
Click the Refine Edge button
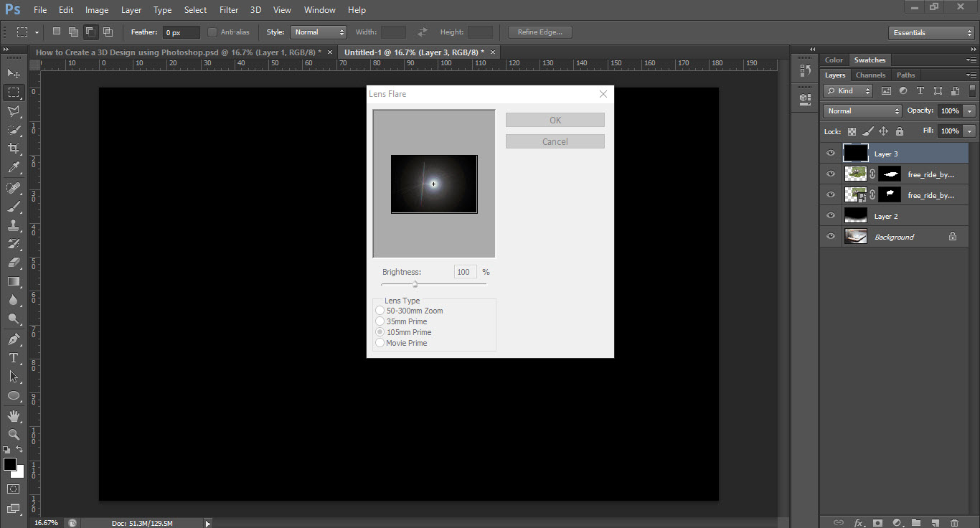click(x=540, y=32)
